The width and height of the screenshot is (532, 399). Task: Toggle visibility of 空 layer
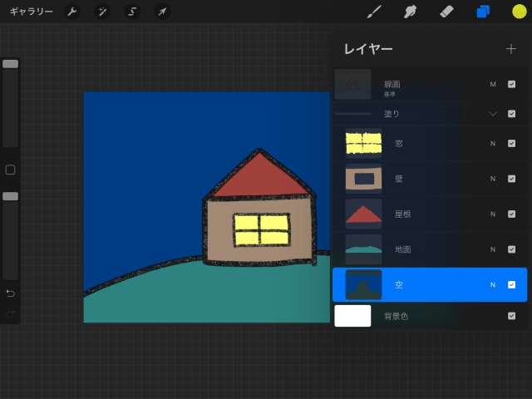[x=512, y=284]
